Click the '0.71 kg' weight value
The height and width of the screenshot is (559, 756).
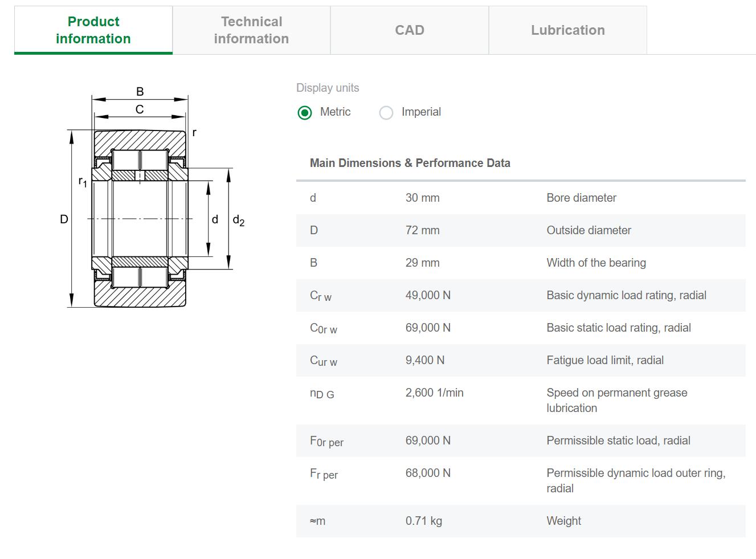tap(424, 521)
